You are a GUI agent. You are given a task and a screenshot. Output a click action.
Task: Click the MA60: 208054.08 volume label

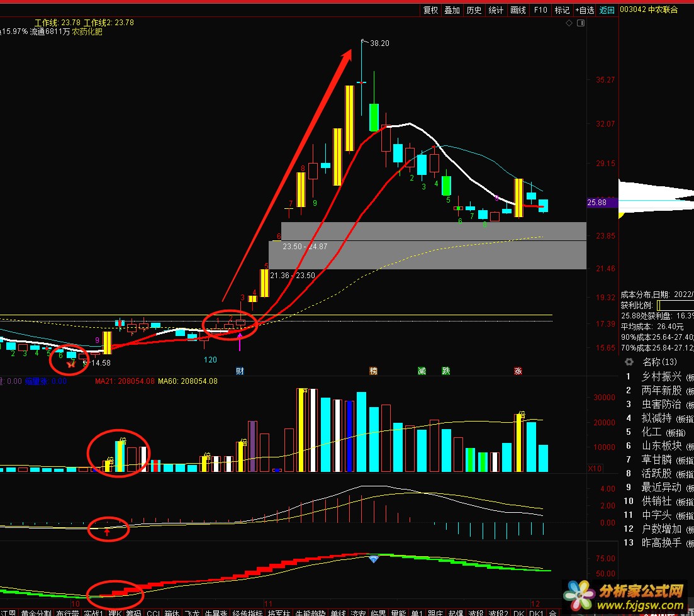pyautogui.click(x=187, y=381)
